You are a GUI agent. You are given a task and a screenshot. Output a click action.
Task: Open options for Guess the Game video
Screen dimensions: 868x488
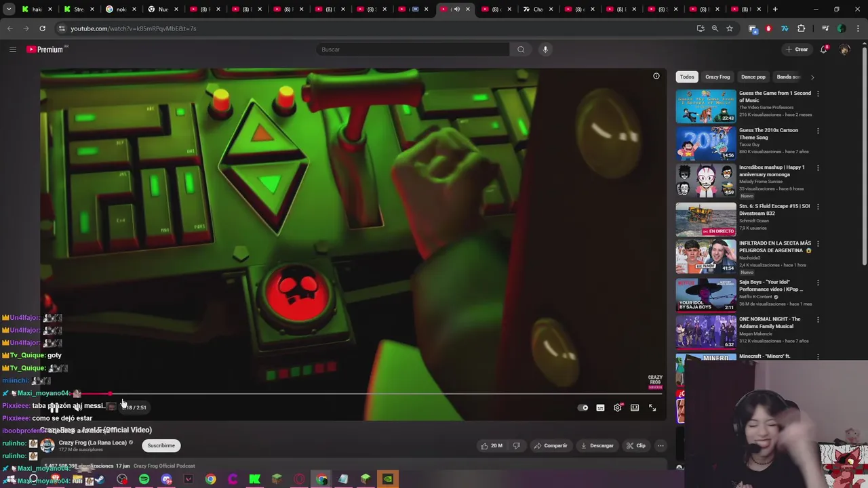[818, 94]
